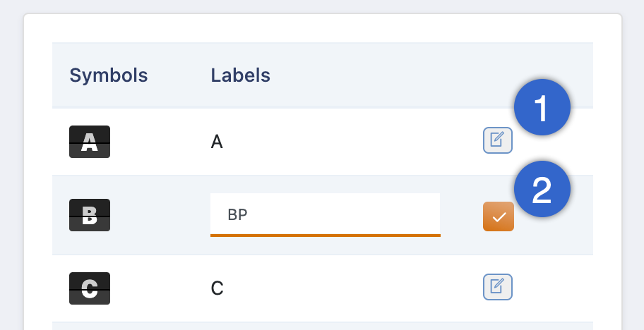
Task: Click the blue numbered badge 1
Action: pos(542,107)
